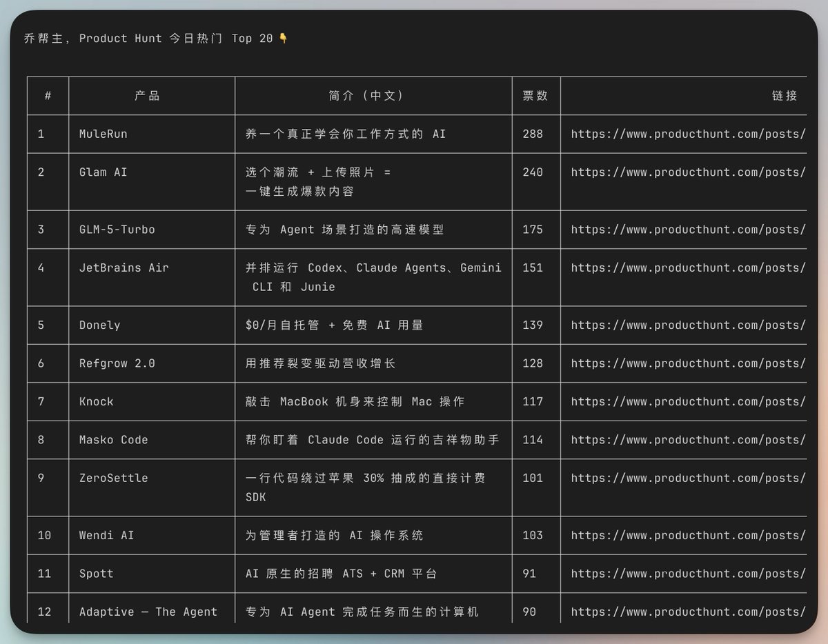828x644 pixels.
Task: Click the 产品 column header
Action: tap(147, 96)
